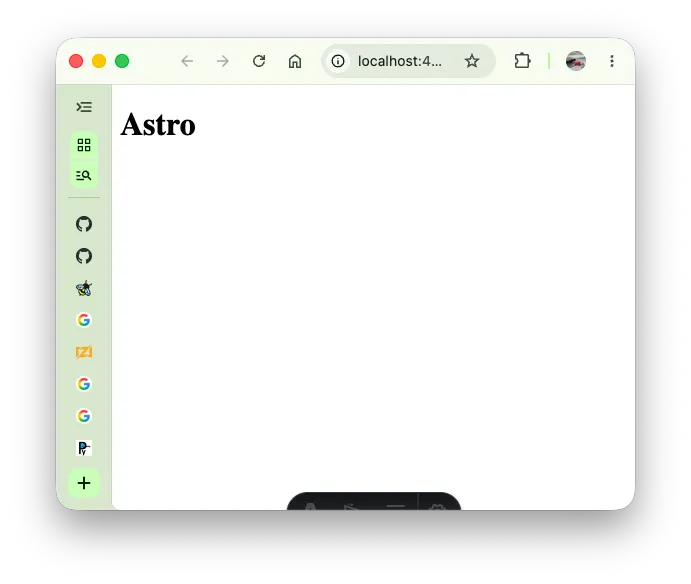This screenshot has height=584, width=691.
Task: Close the window with the red button
Action: [x=76, y=61]
